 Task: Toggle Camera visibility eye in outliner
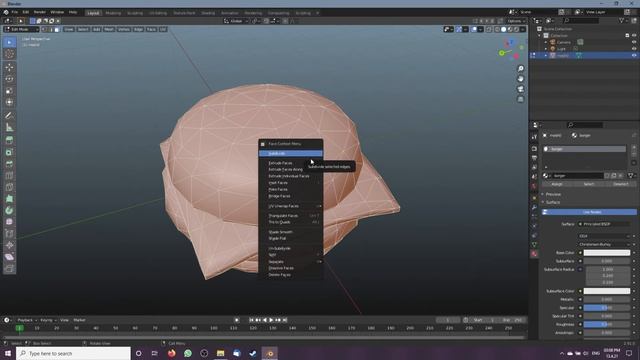click(634, 42)
